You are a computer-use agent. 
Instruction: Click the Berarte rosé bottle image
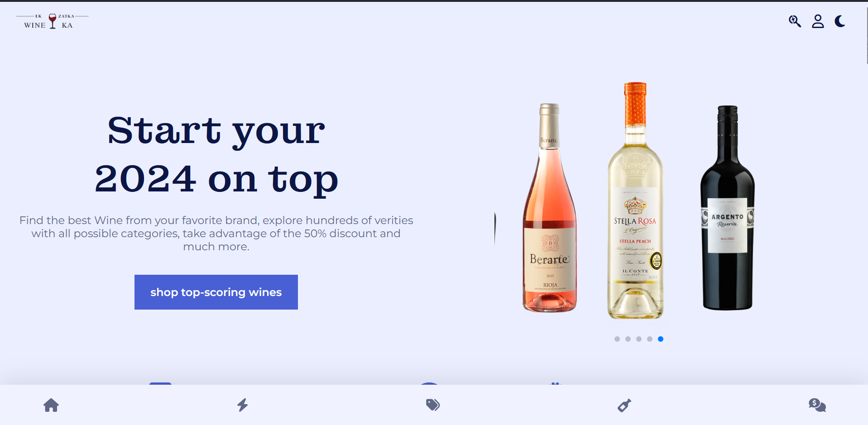click(550, 208)
